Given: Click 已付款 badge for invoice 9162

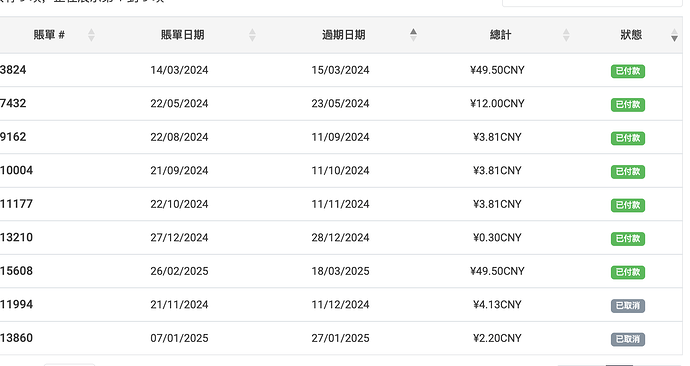Looking at the screenshot, I should (x=628, y=138).
